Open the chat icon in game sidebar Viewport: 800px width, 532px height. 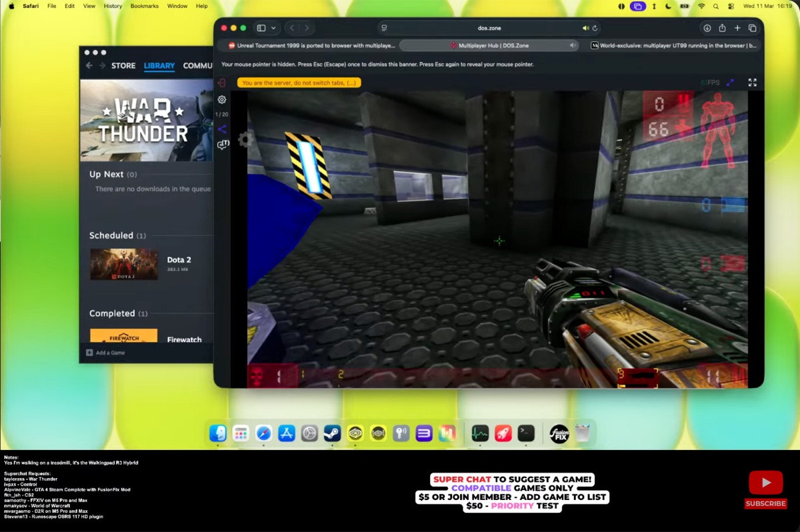pyautogui.click(x=223, y=145)
